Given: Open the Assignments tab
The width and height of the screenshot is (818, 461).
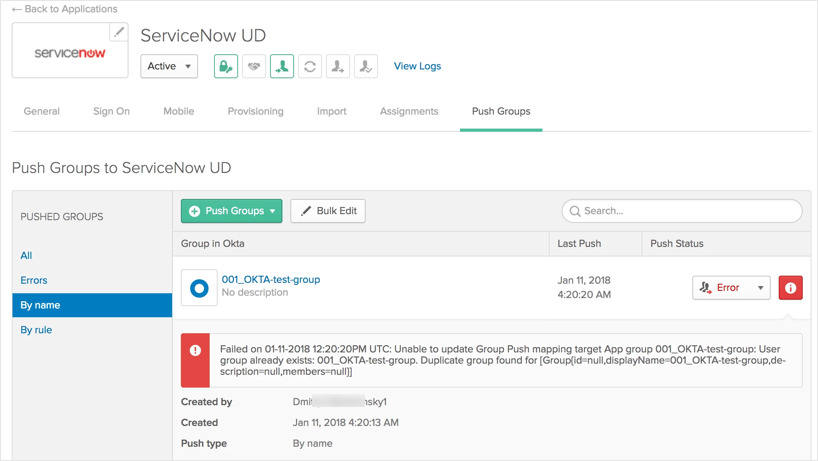Looking at the screenshot, I should click(x=408, y=111).
